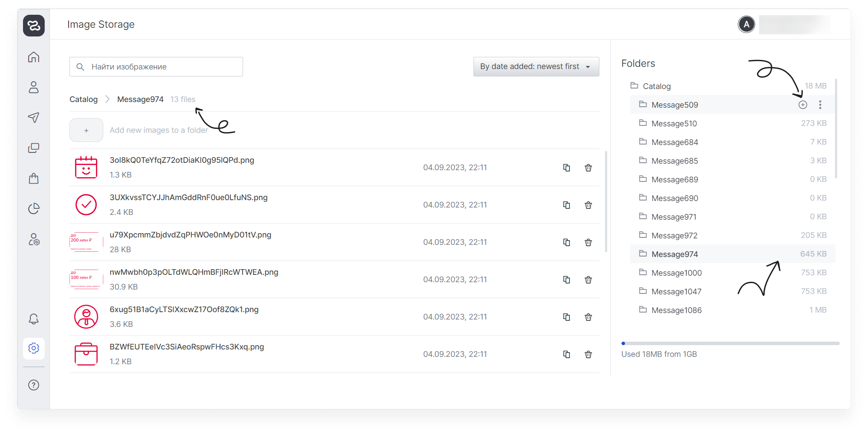Open the help question mark icon
This screenshot has height=435, width=868.
pyautogui.click(x=34, y=385)
